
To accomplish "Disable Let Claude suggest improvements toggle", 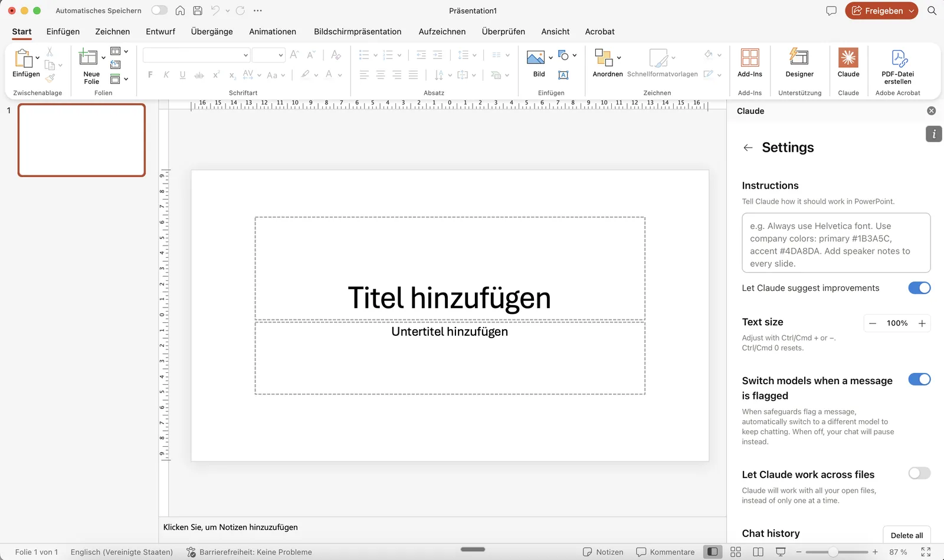I will pos(919,288).
